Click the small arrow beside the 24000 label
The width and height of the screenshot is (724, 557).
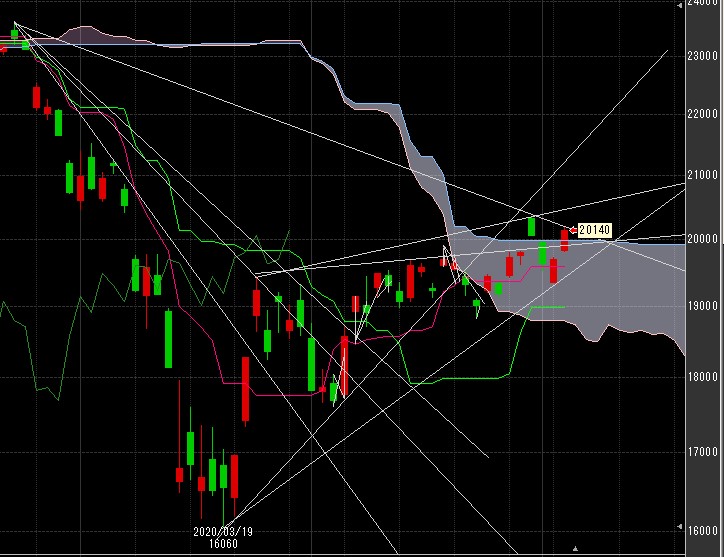[x=682, y=6]
